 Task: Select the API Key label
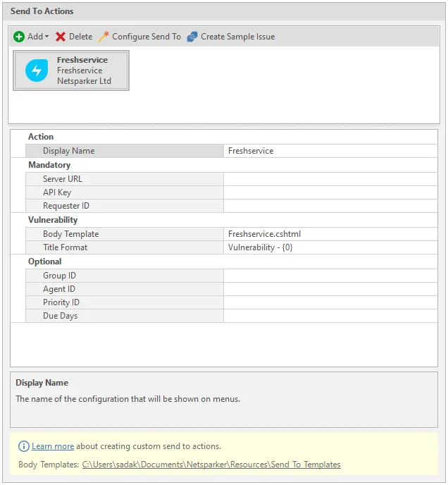point(57,192)
